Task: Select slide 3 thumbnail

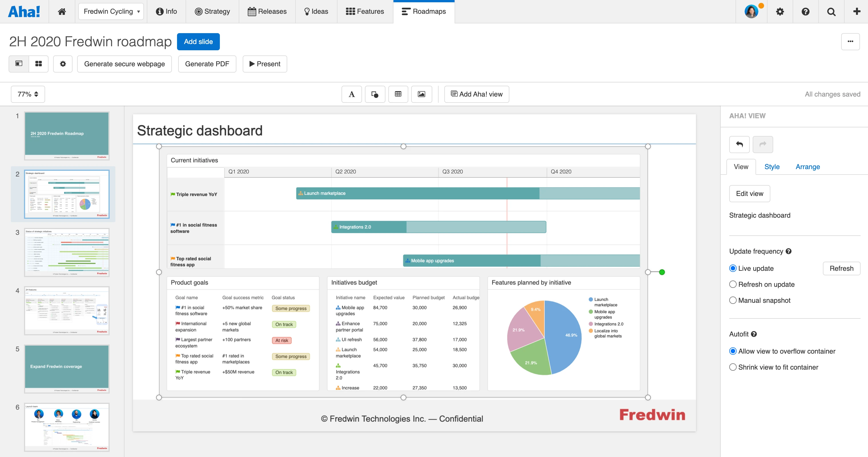Action: pyautogui.click(x=67, y=252)
